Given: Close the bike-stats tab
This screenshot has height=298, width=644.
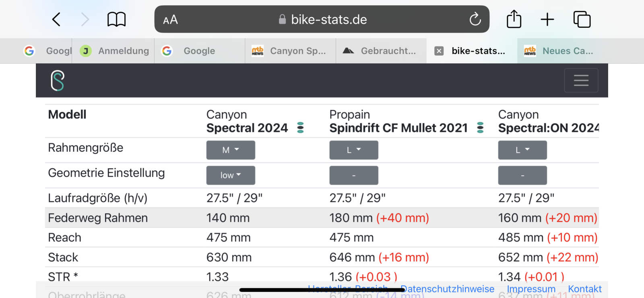Looking at the screenshot, I should coord(439,51).
